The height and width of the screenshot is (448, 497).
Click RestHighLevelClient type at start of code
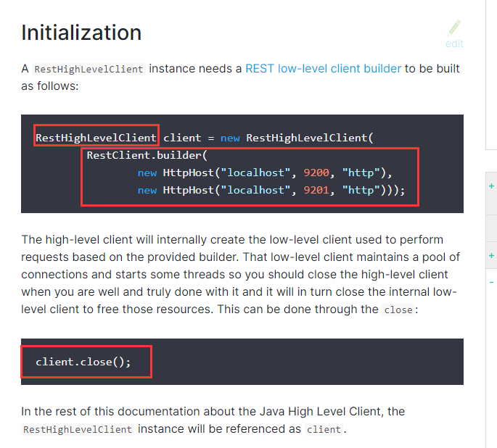click(x=96, y=137)
